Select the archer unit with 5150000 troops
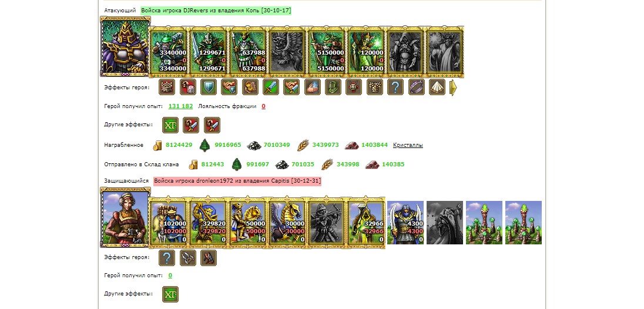This screenshot has width=644, height=309. [x=327, y=51]
